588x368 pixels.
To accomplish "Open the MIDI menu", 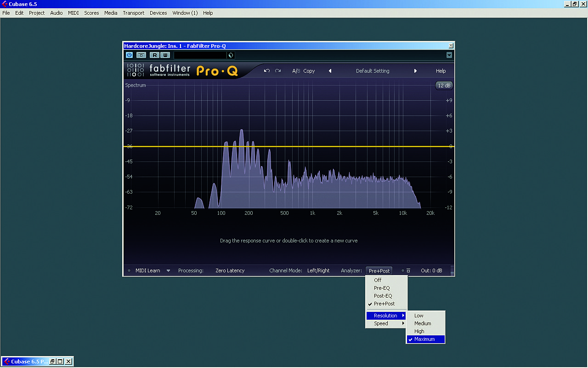I will [x=73, y=13].
